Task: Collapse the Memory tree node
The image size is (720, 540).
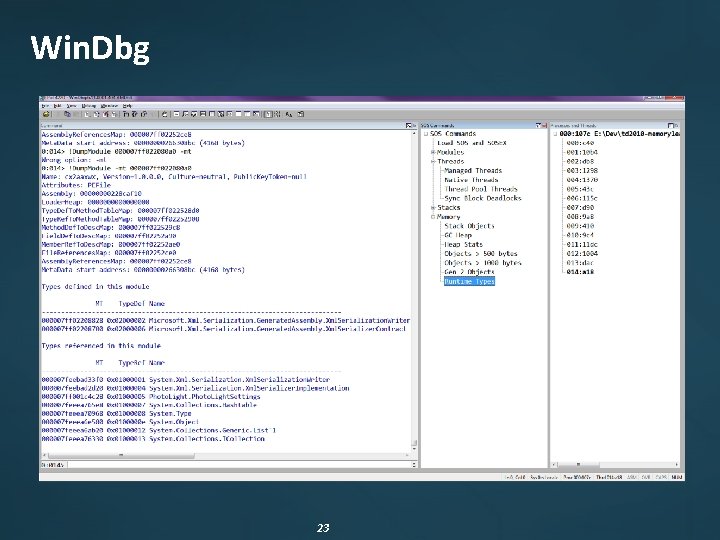Action: (x=433, y=217)
